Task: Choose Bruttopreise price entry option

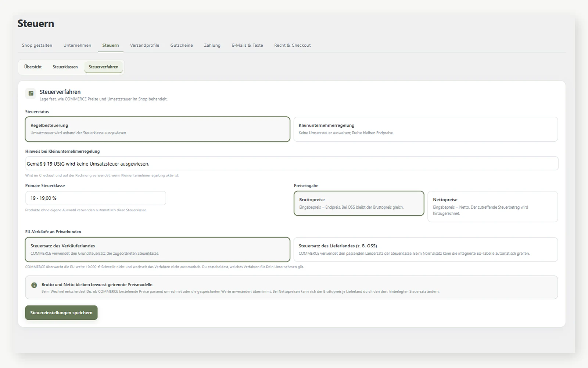Action: (x=359, y=203)
